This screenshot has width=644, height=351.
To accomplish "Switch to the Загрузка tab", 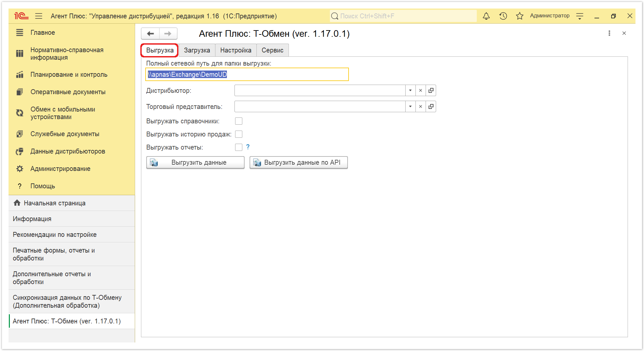I will [197, 50].
